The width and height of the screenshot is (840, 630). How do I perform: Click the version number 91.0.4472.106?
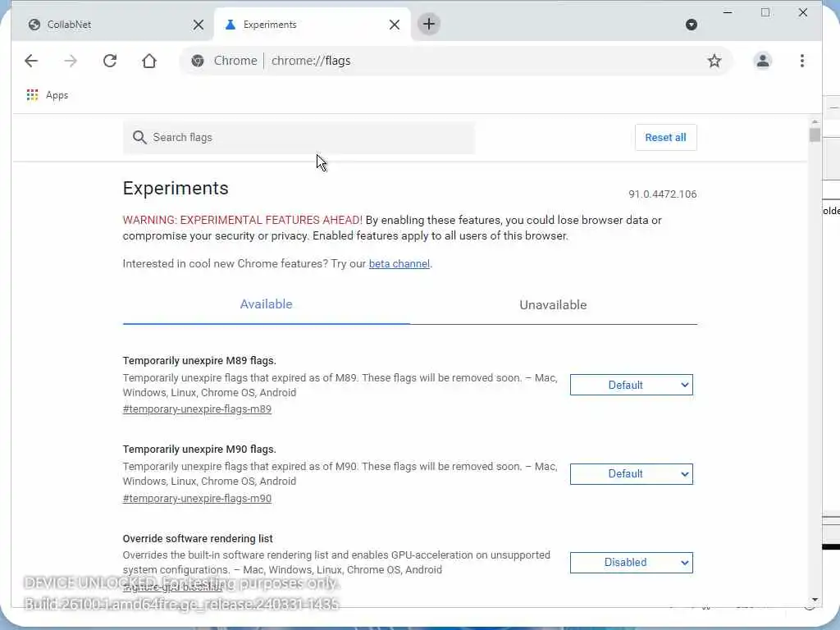[663, 194]
